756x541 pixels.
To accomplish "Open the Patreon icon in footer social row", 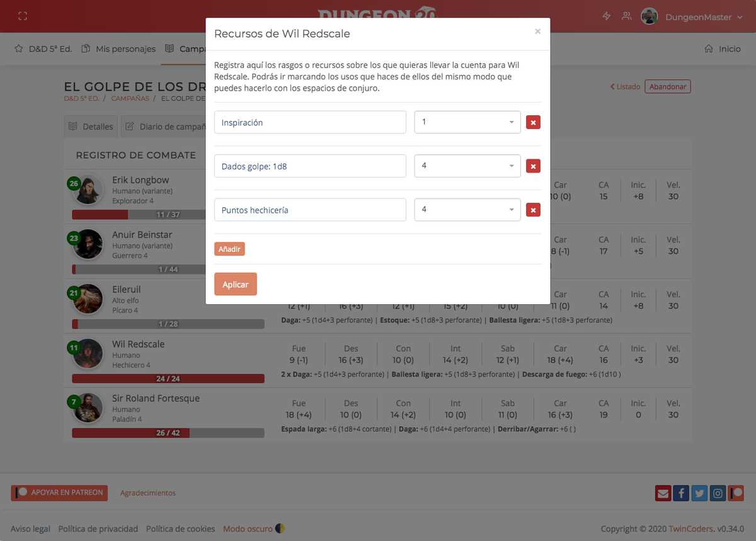I will pos(736,493).
